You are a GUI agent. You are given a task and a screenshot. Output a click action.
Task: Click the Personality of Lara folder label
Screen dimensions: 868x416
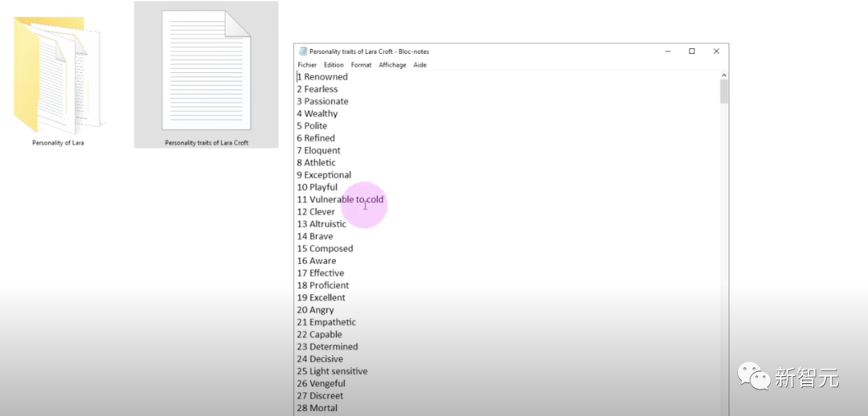coord(58,143)
